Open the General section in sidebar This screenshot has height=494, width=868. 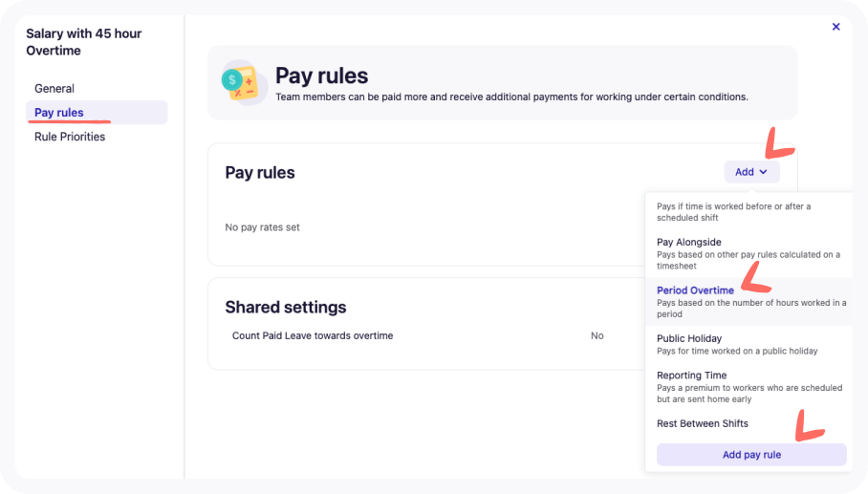point(54,89)
